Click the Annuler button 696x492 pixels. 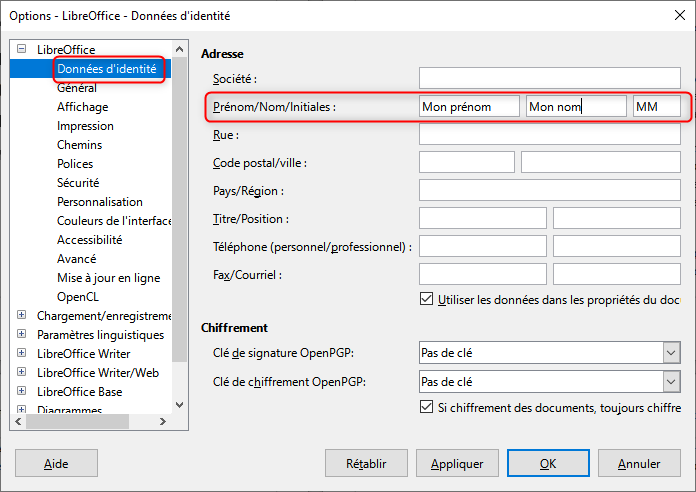coord(639,464)
